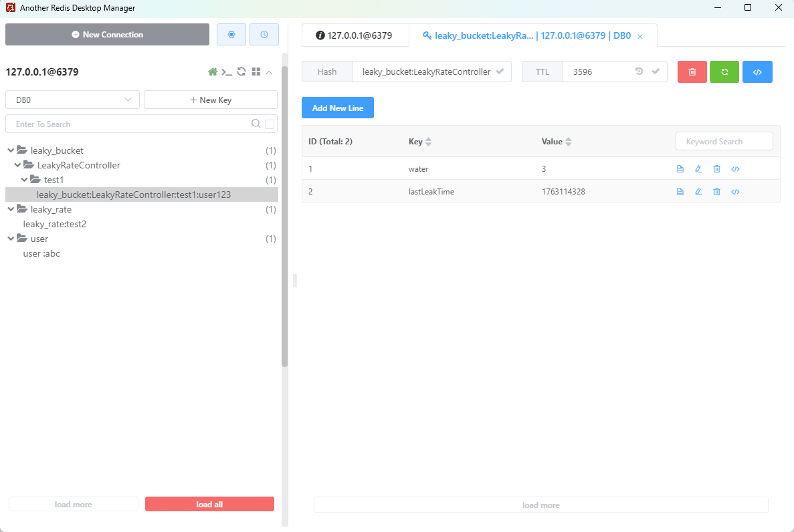Open the command log clock button
The width and height of the screenshot is (794, 532).
point(264,35)
